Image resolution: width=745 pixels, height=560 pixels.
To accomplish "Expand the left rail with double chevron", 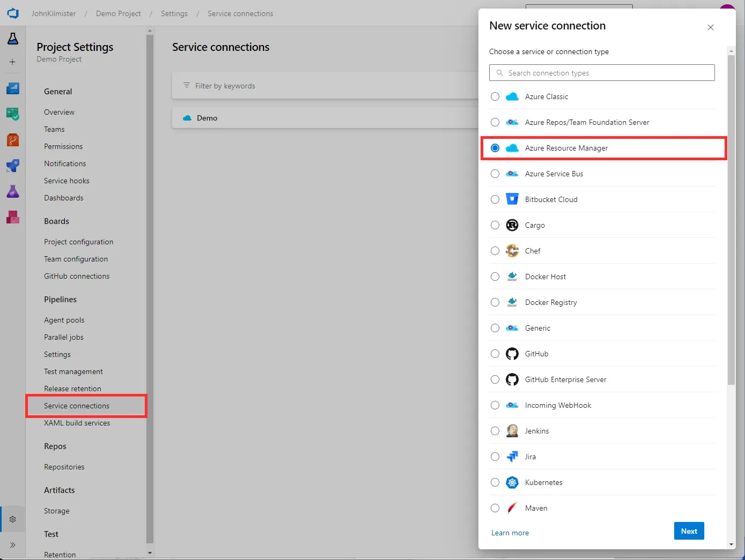I will tap(13, 545).
